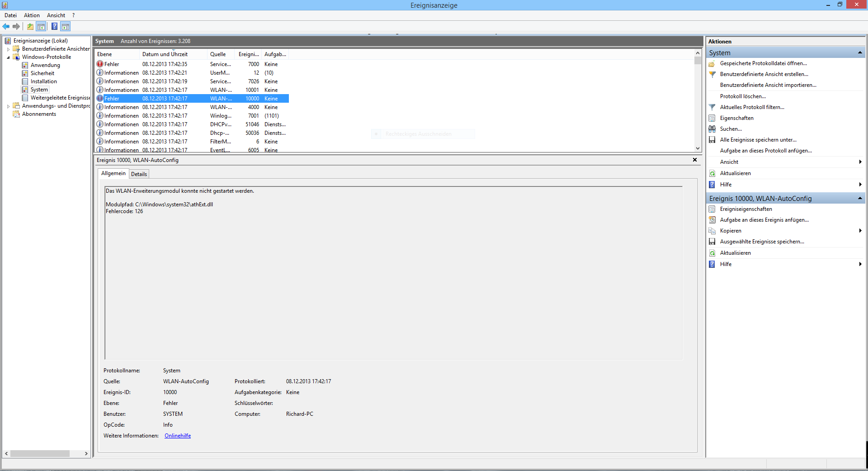
Task: Click the Aktualisieren icon under System actions
Action: click(712, 173)
